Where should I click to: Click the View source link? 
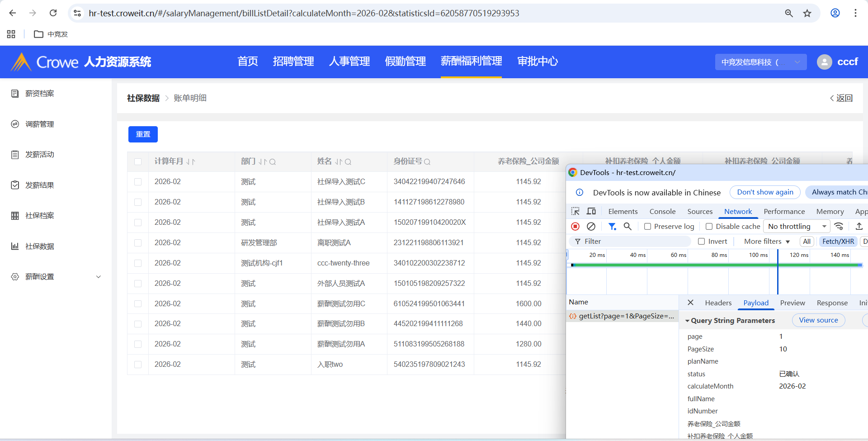click(818, 320)
